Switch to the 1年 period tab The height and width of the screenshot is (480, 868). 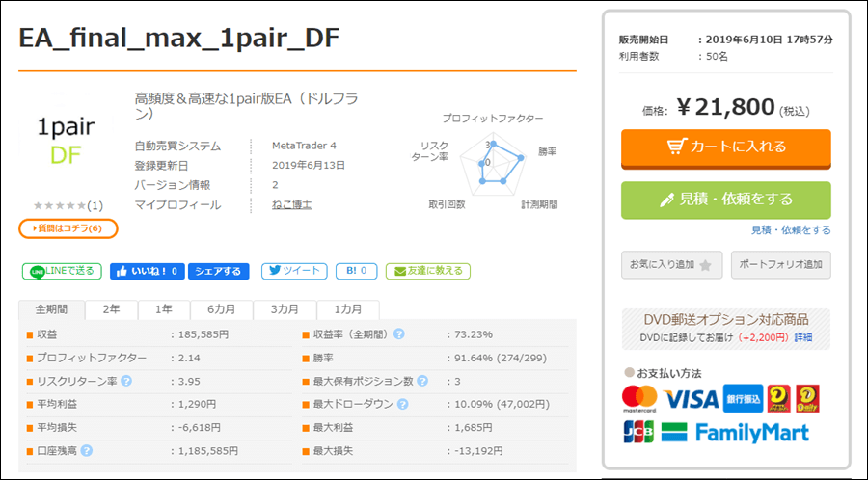(x=163, y=309)
